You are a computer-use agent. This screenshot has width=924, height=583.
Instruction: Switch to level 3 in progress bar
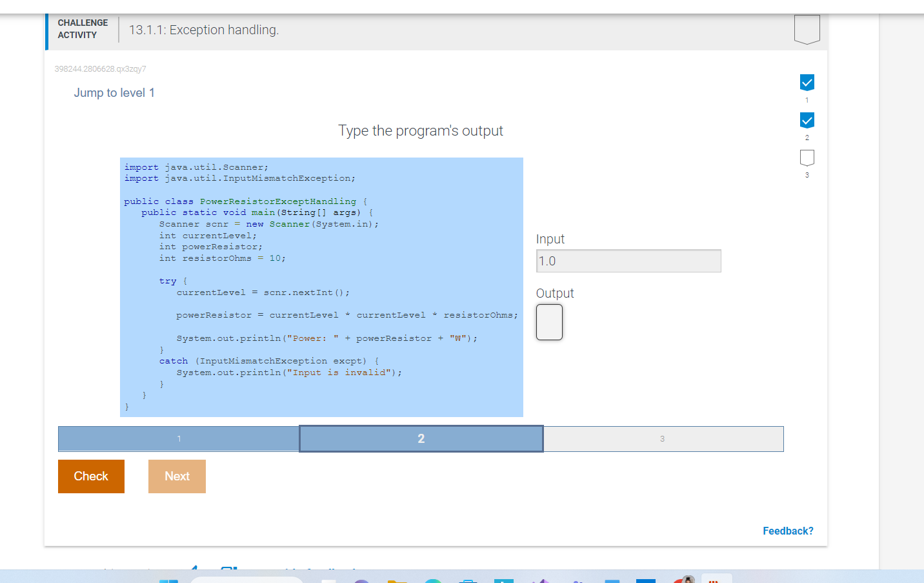click(x=663, y=439)
